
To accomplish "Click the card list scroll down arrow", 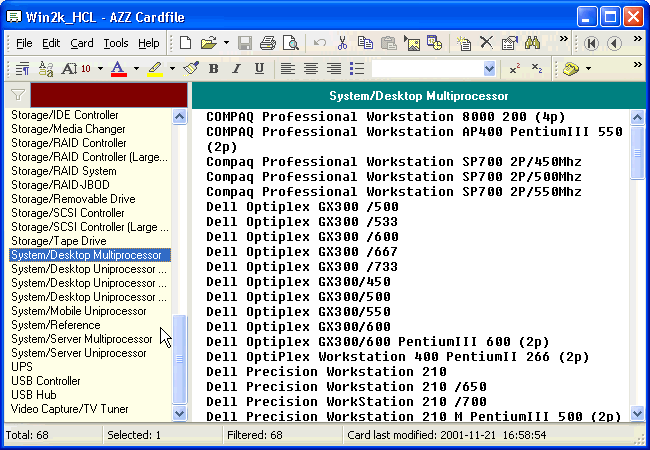I will tap(179, 413).
